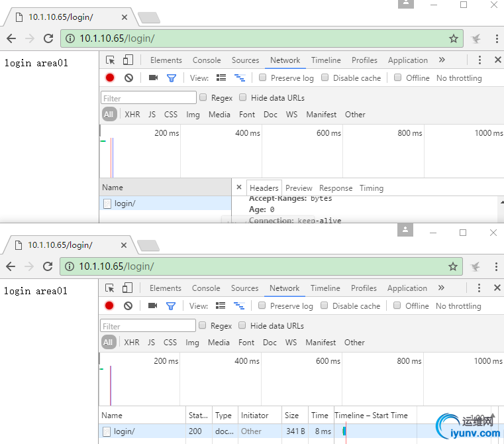This screenshot has width=504, height=444.
Task: Toggle device toolbar icon in top window
Action: [128, 60]
